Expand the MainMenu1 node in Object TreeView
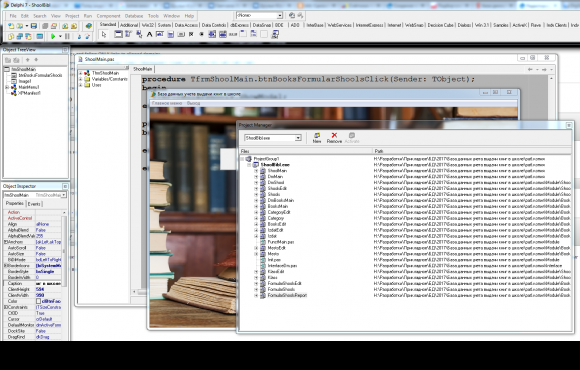The width and height of the screenshot is (580, 370). [7, 87]
